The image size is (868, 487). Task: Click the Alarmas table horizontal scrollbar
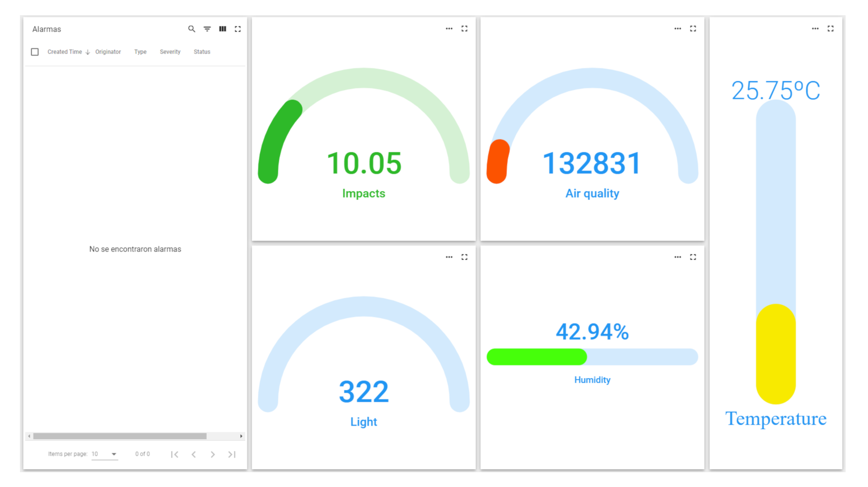point(120,436)
